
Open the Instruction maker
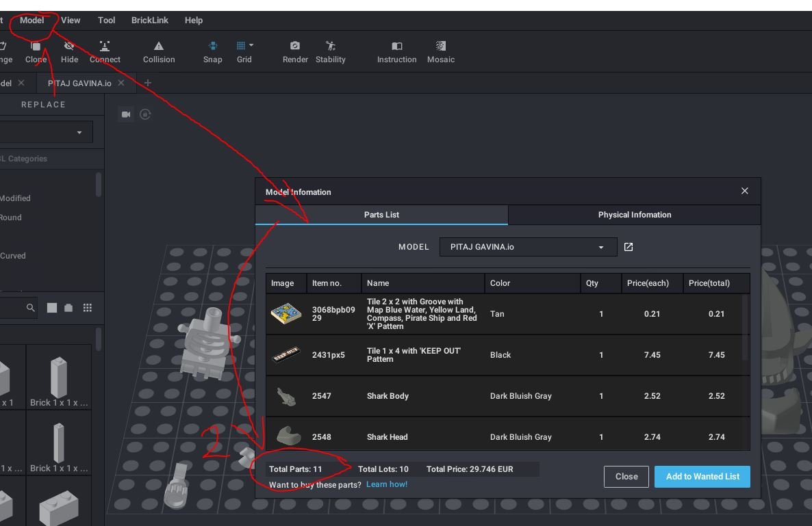point(396,47)
